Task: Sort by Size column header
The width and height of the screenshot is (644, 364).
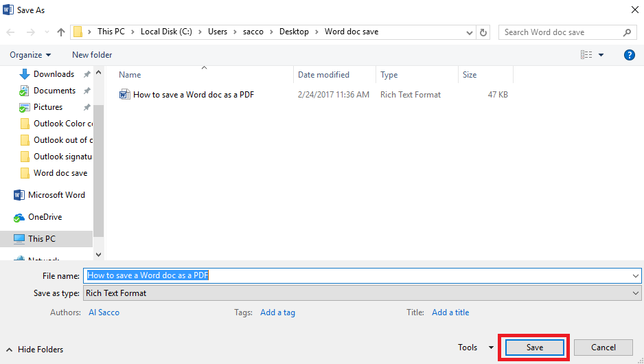Action: click(x=470, y=75)
